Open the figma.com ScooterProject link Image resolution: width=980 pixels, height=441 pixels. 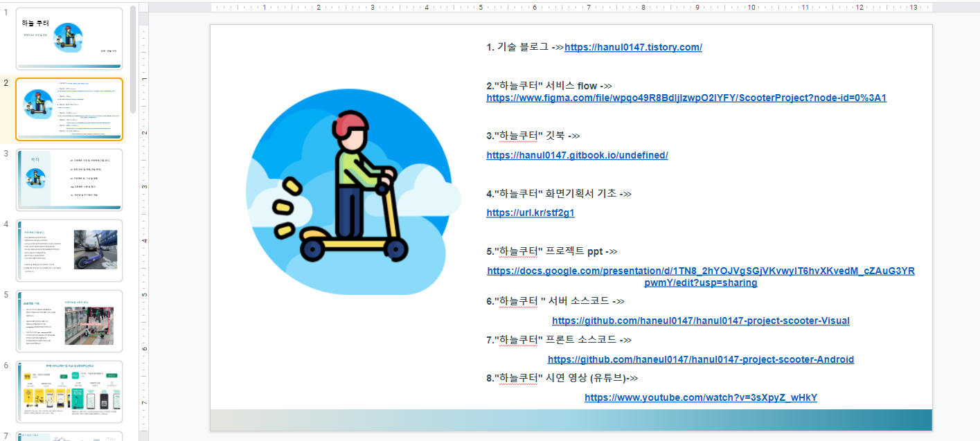tap(686, 98)
